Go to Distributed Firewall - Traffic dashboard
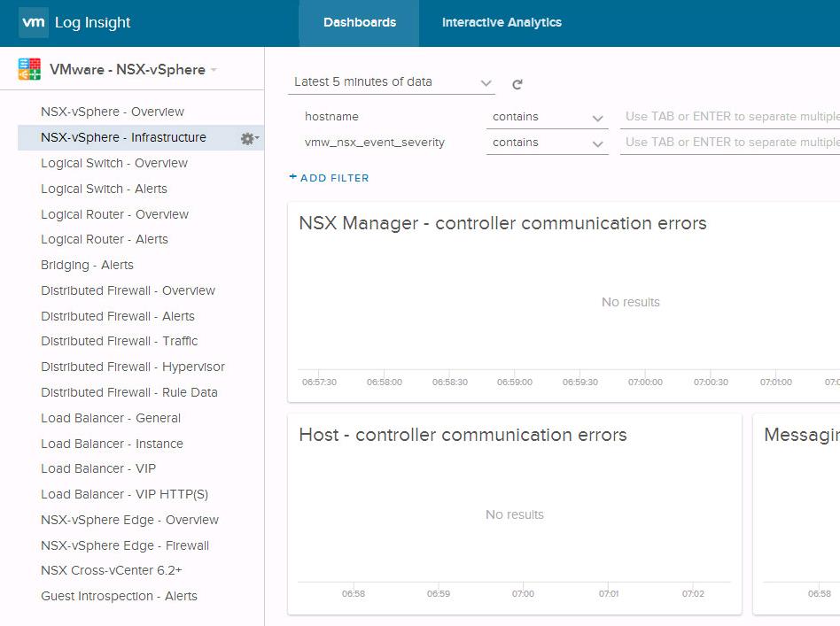Screen dimensions: 840x626 (119, 341)
